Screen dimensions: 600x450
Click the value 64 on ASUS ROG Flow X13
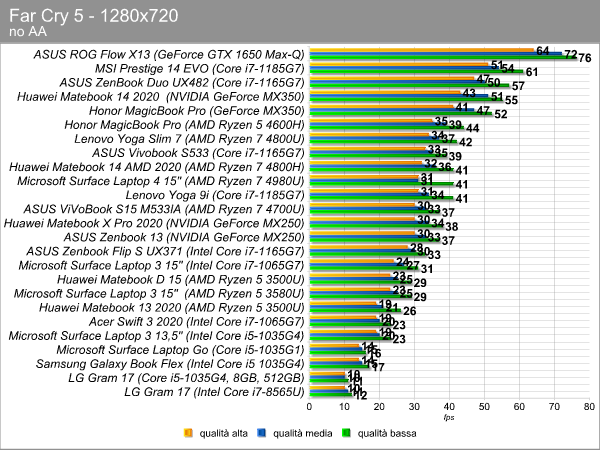click(543, 51)
